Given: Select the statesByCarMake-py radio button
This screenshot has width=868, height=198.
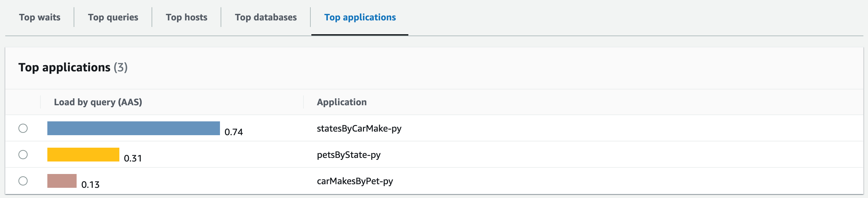Looking at the screenshot, I should (23, 128).
